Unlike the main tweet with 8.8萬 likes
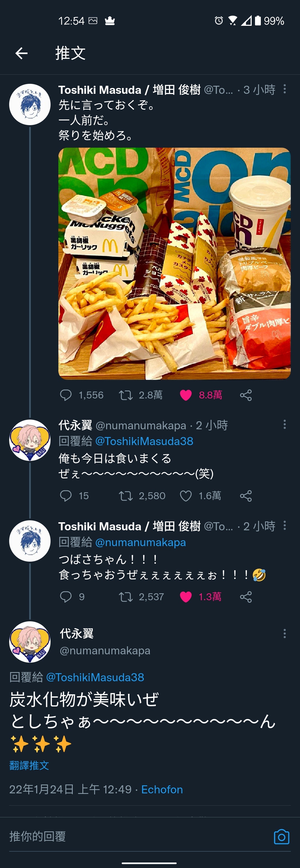 coord(186,395)
